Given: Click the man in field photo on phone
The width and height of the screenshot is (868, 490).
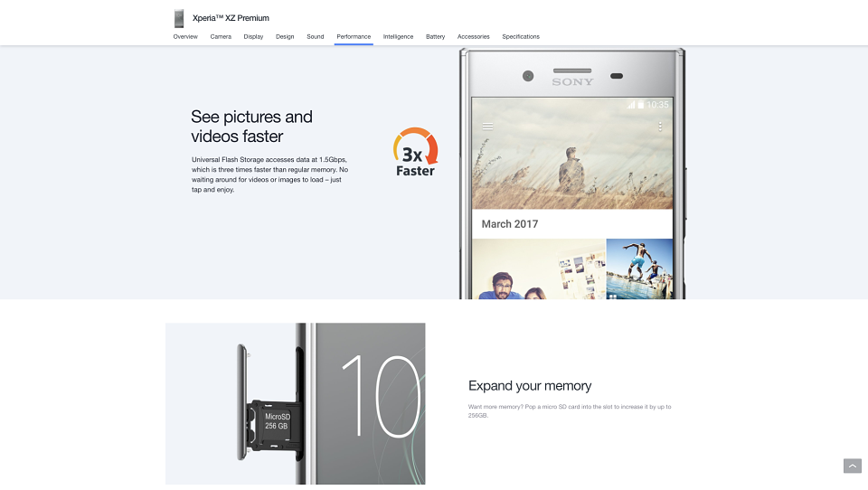Looking at the screenshot, I should pos(572,154).
